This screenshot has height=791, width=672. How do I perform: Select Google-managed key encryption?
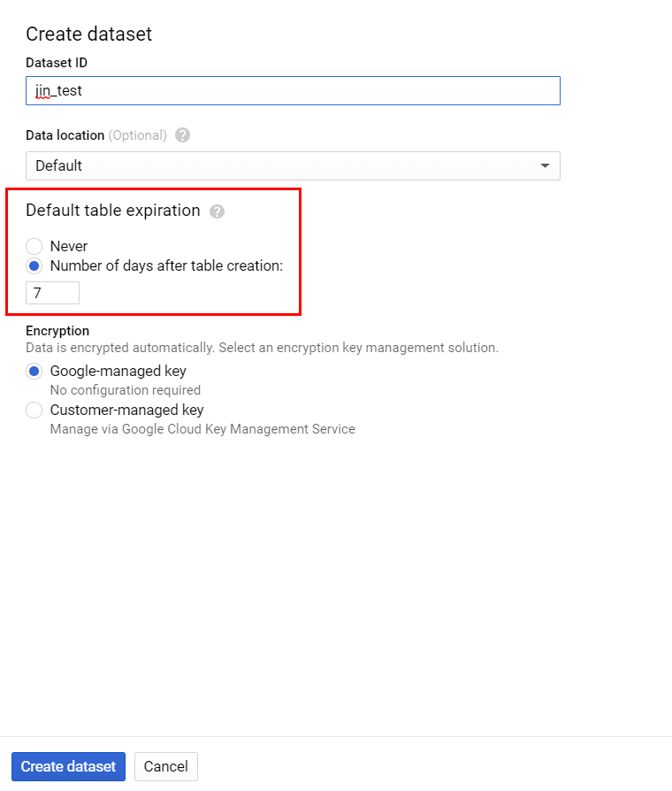tap(33, 371)
